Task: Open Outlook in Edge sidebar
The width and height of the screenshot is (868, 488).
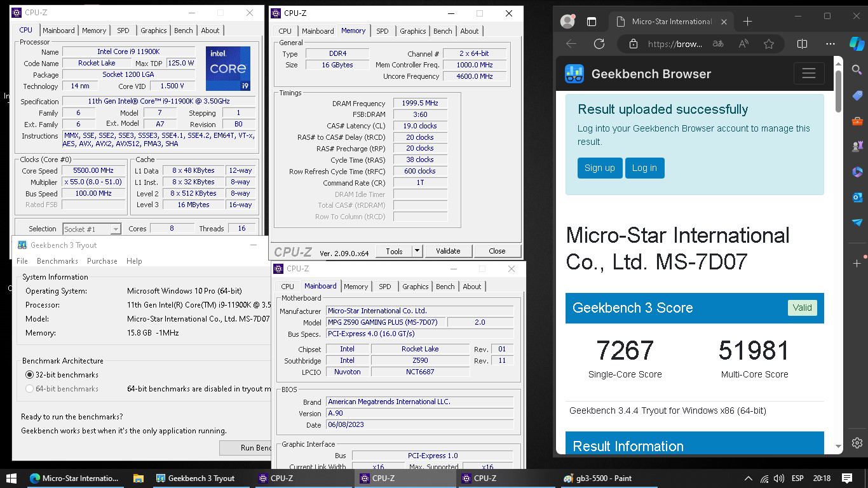Action: click(857, 197)
